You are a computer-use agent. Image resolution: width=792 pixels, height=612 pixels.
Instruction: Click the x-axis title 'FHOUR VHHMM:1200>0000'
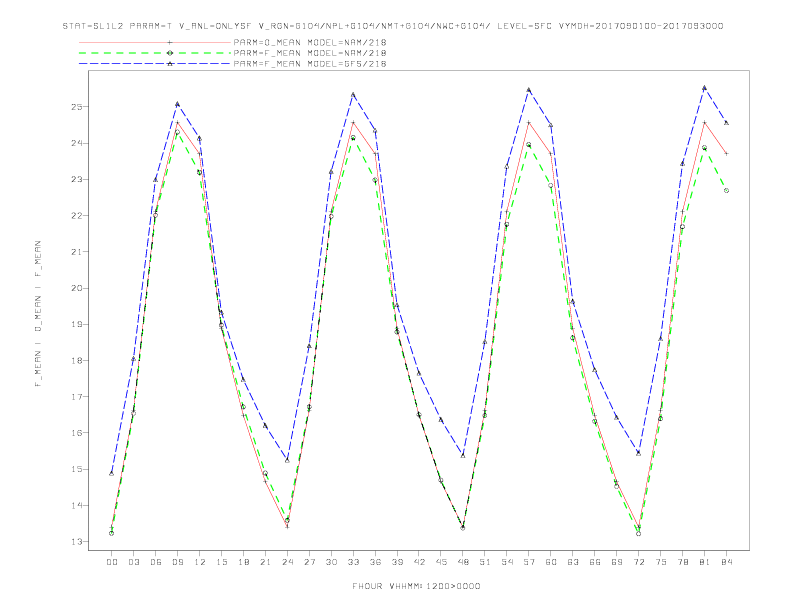tap(416, 586)
